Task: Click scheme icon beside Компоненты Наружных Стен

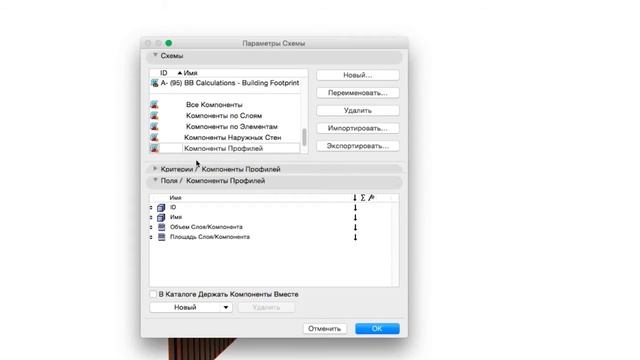Action: pos(154,138)
